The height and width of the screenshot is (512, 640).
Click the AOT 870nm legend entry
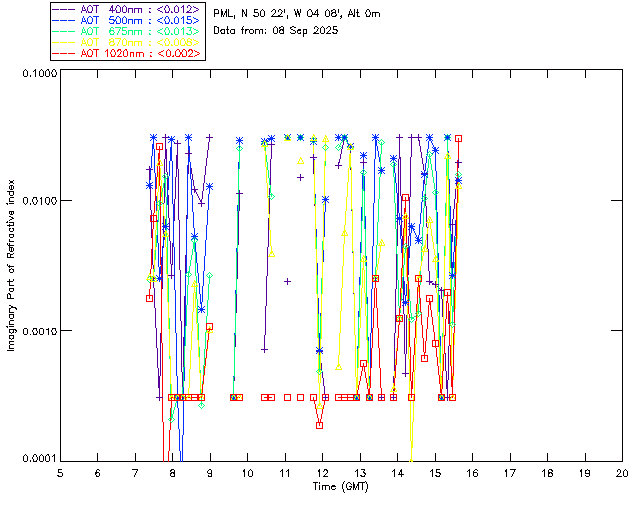tap(127, 42)
